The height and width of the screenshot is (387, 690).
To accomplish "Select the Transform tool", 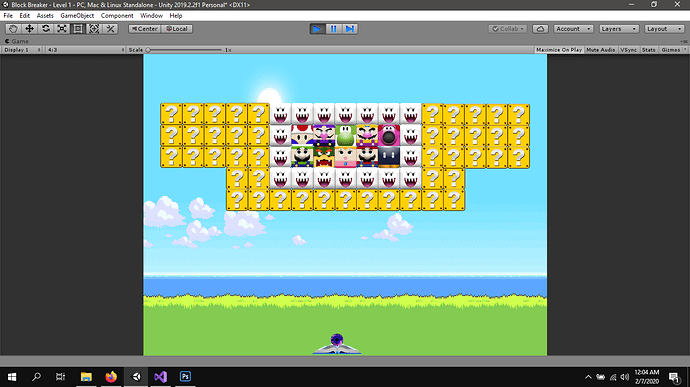I will [x=94, y=29].
